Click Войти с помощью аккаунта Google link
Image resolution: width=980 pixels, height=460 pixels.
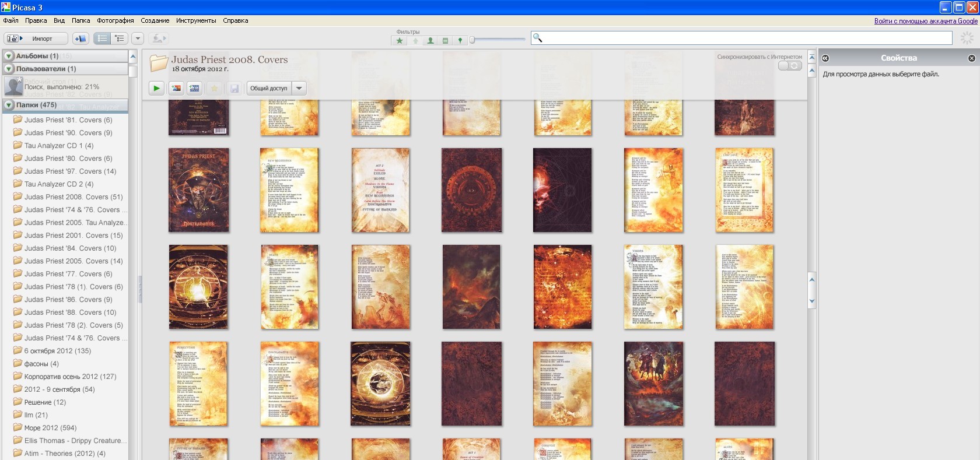(926, 21)
